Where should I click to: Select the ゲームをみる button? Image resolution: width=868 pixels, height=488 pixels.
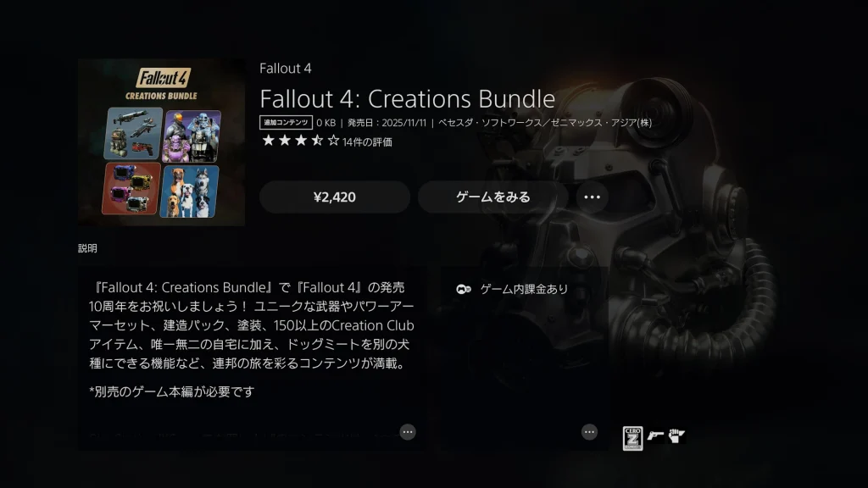pyautogui.click(x=492, y=197)
